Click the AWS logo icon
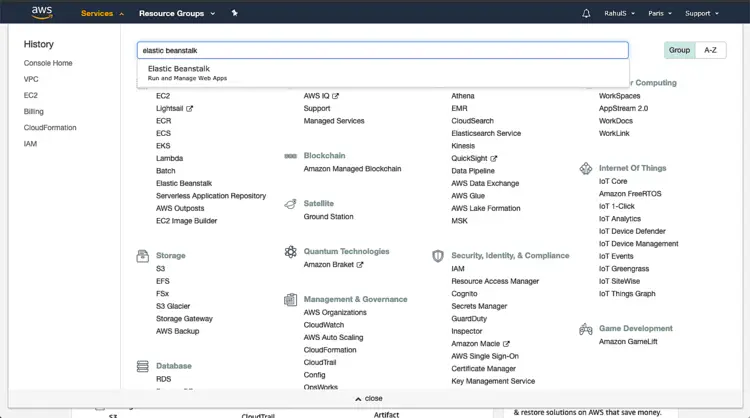 pos(42,12)
